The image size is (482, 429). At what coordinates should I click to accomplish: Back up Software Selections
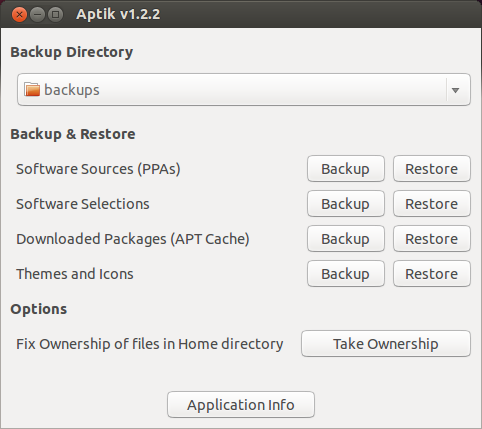click(346, 204)
